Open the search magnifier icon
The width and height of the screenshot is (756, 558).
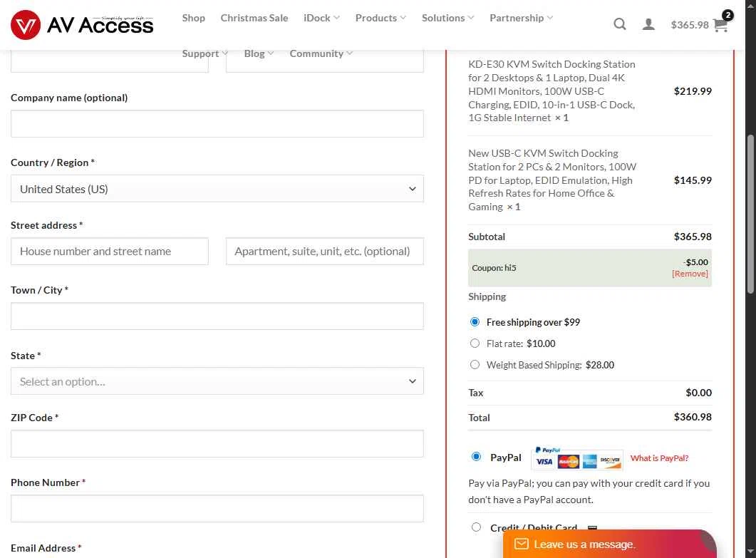(620, 24)
